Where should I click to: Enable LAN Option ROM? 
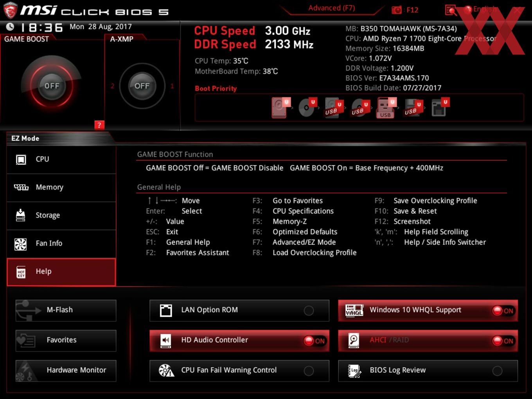[309, 311]
